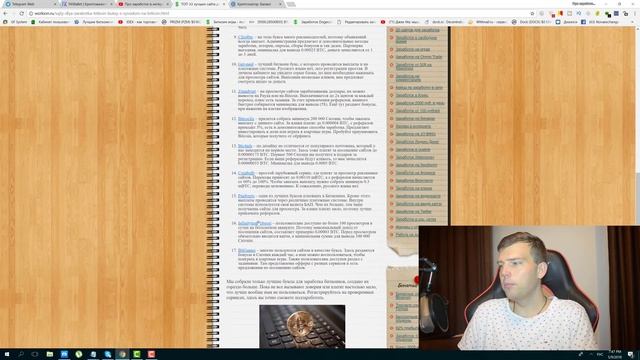Open the clock and date in the taskbar
The image size is (640, 360).
615,354
